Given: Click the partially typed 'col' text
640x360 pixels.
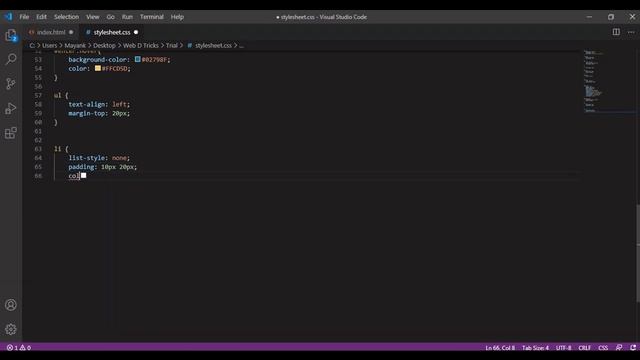Looking at the screenshot, I should 74,176.
